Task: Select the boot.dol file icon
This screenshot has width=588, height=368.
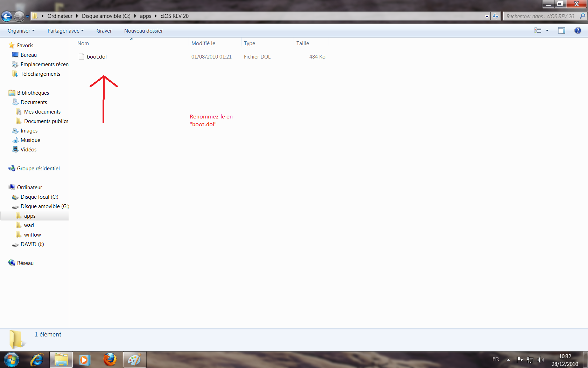Action: pyautogui.click(x=82, y=57)
